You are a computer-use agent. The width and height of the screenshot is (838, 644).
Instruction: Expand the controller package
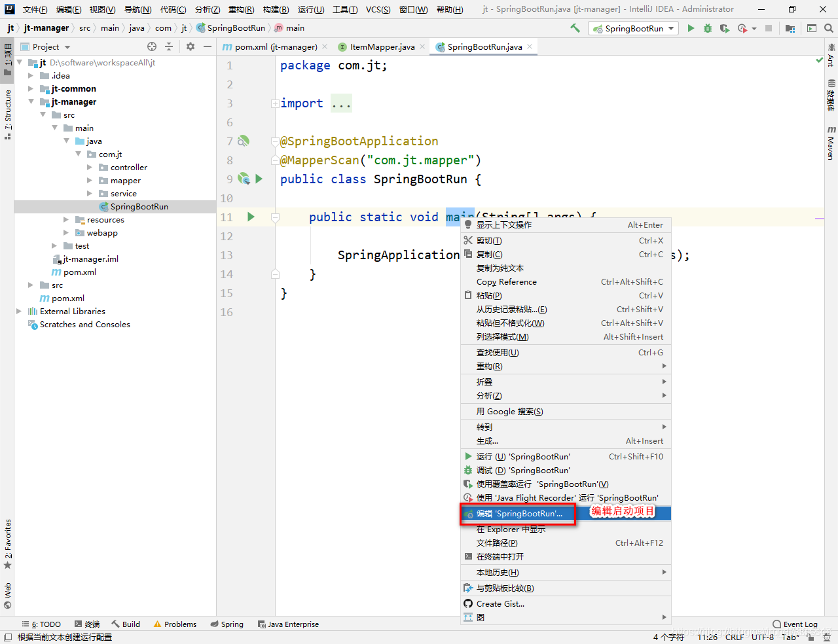(90, 167)
